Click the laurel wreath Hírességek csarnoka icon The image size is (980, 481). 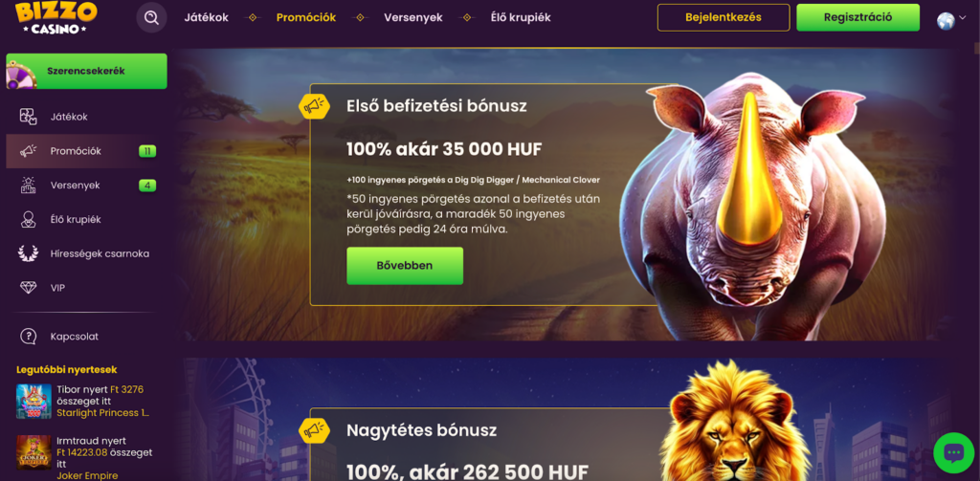point(28,253)
